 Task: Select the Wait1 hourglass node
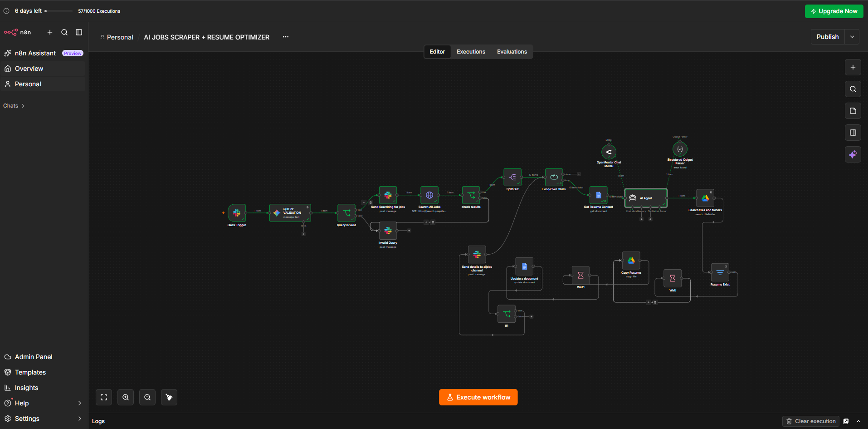tap(580, 276)
